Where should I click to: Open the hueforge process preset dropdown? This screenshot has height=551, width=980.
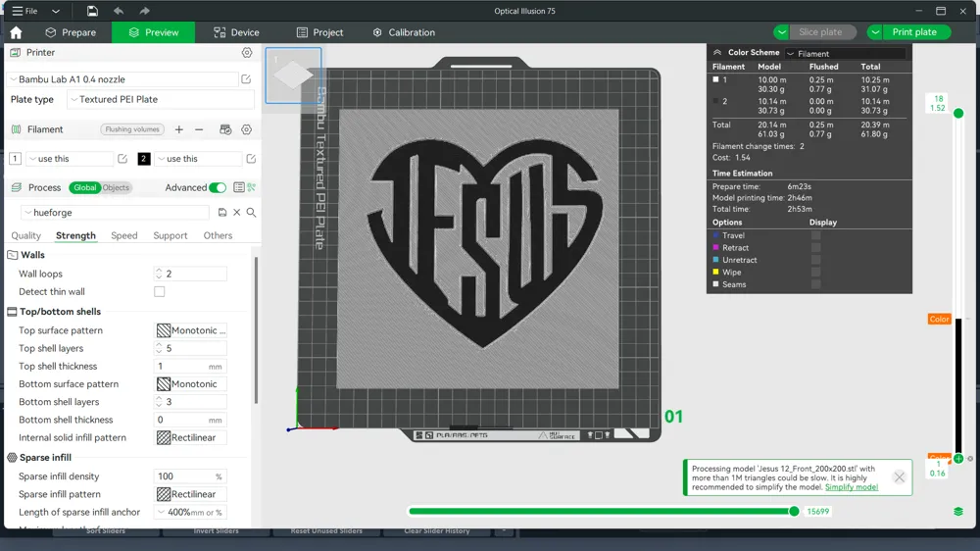(x=116, y=213)
